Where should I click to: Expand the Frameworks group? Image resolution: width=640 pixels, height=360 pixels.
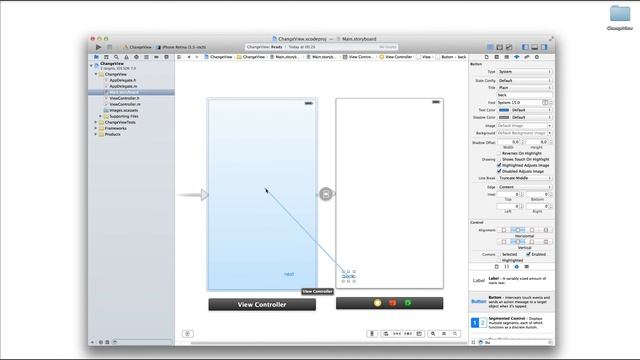(x=96, y=128)
